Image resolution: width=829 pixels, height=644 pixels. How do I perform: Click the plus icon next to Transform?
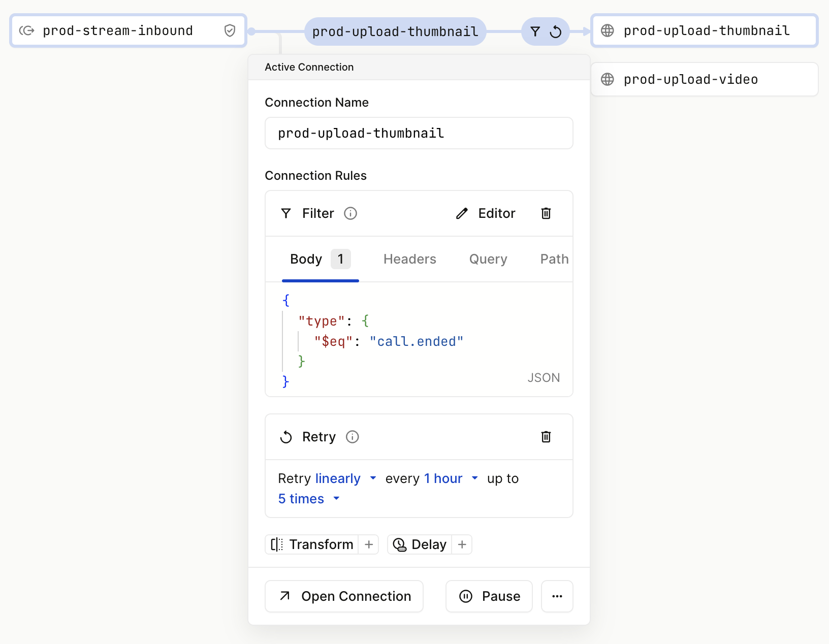[x=369, y=544]
